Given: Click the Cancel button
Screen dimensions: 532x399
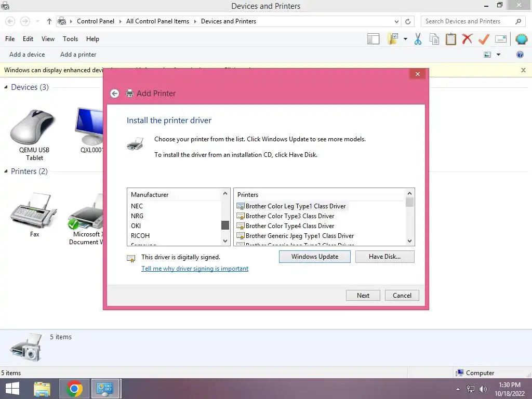Looking at the screenshot, I should (402, 296).
